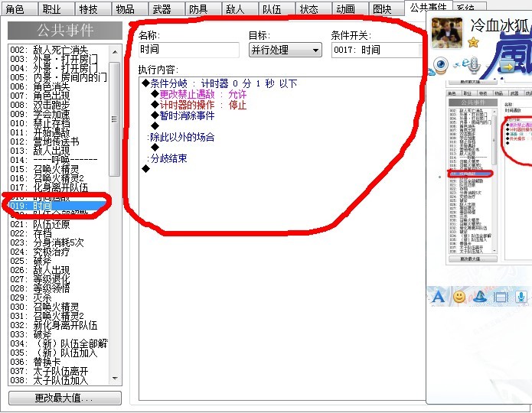Image resolution: width=532 pixels, height=413 pixels.
Task: Select event 019: 时间
Action: click(59, 206)
